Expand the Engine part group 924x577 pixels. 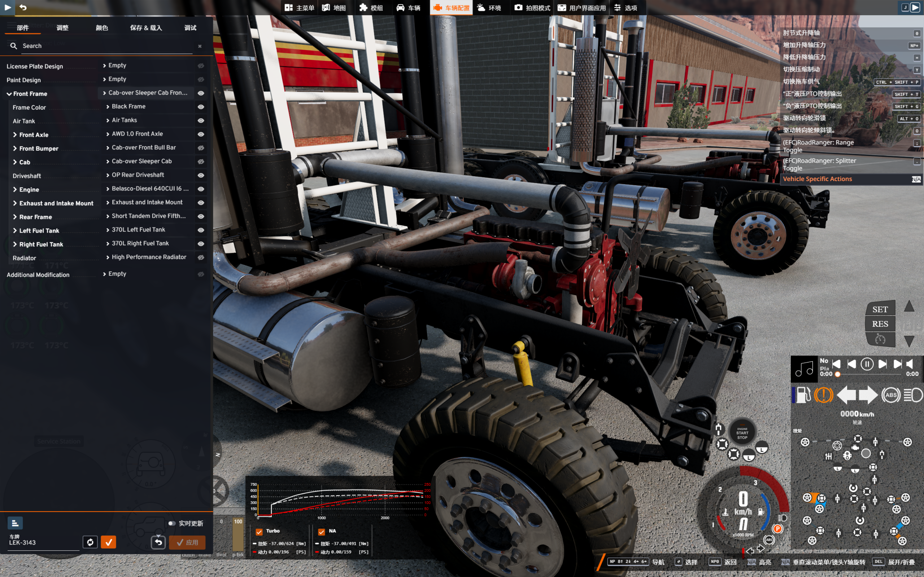click(x=15, y=190)
